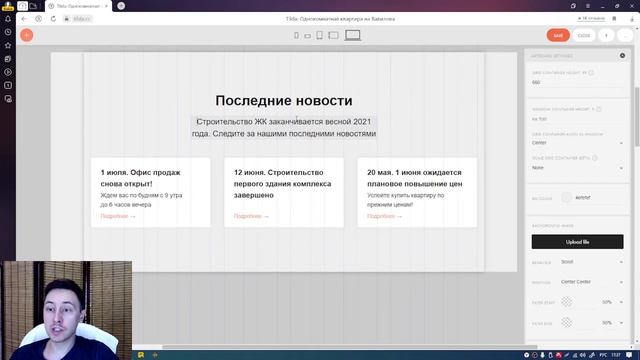Switch the РУС keyboard language indicator

(602, 355)
